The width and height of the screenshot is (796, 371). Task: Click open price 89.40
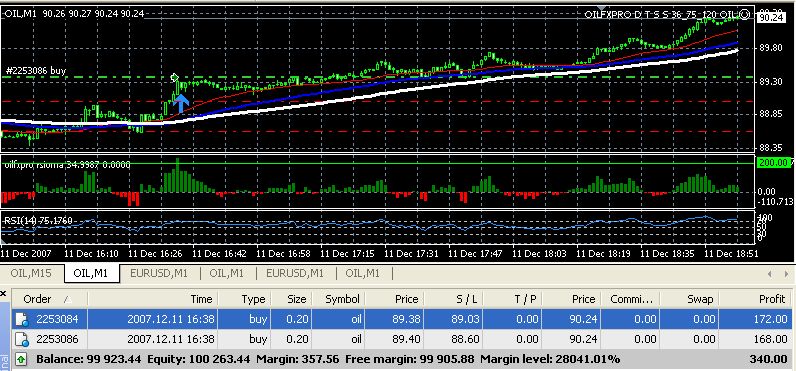[406, 339]
